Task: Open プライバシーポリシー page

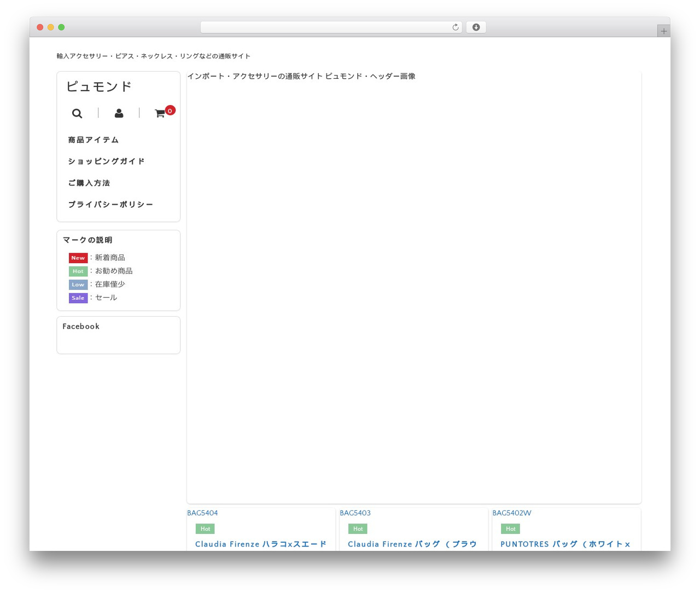Action: [x=110, y=205]
